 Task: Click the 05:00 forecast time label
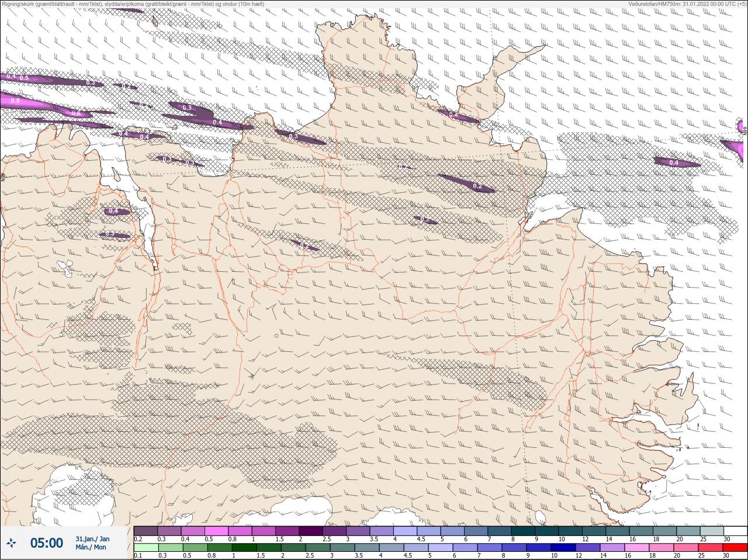[x=46, y=543]
